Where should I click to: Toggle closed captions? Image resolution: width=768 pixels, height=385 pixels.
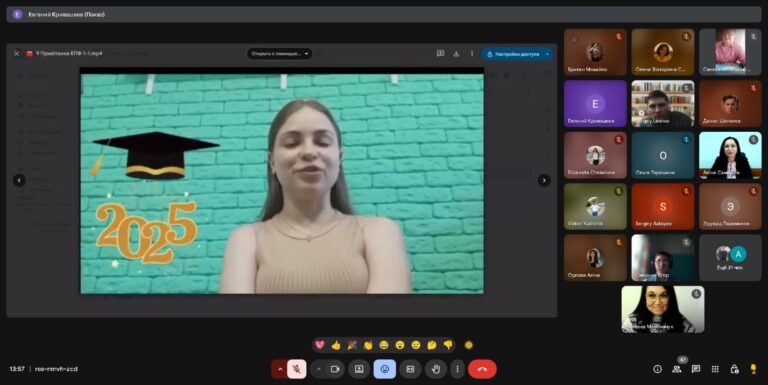pyautogui.click(x=410, y=369)
